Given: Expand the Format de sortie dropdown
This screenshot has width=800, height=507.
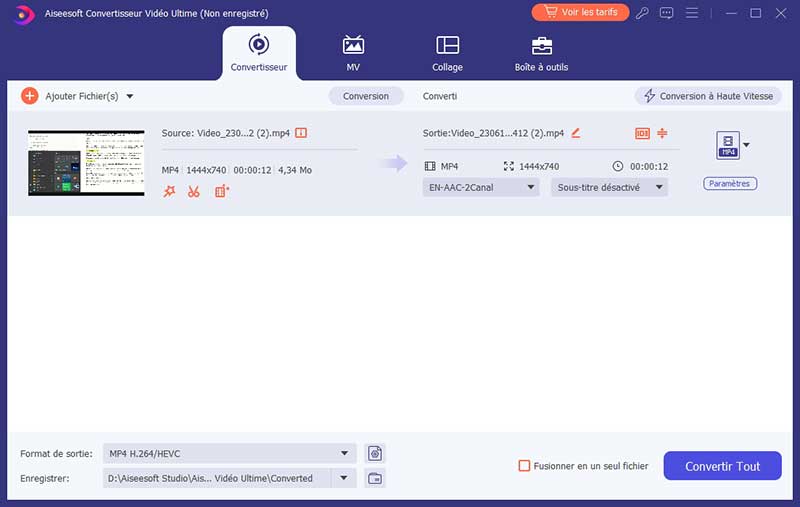Looking at the screenshot, I should click(x=230, y=453).
